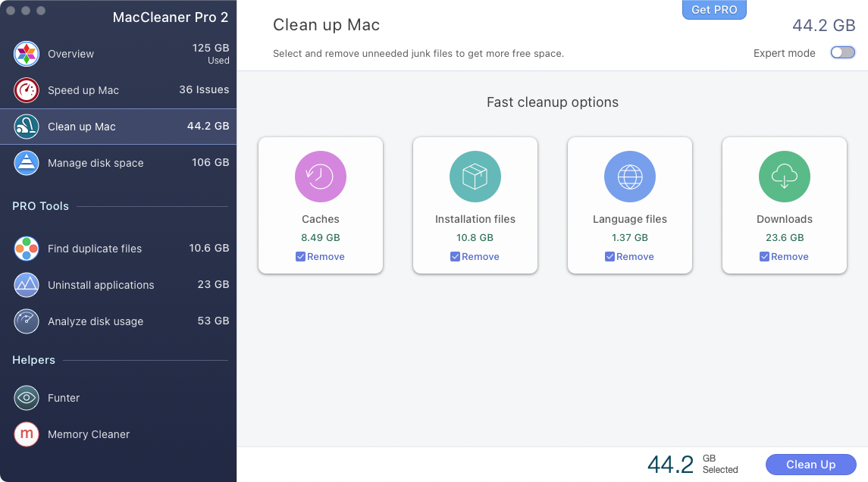
Task: Click the Overview colorful flower icon
Action: (27, 54)
